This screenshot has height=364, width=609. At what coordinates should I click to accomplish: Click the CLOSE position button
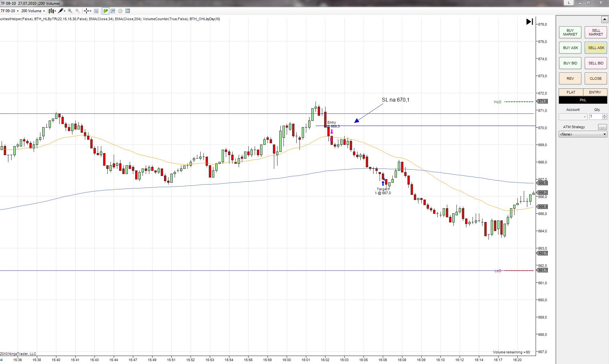[x=596, y=79]
